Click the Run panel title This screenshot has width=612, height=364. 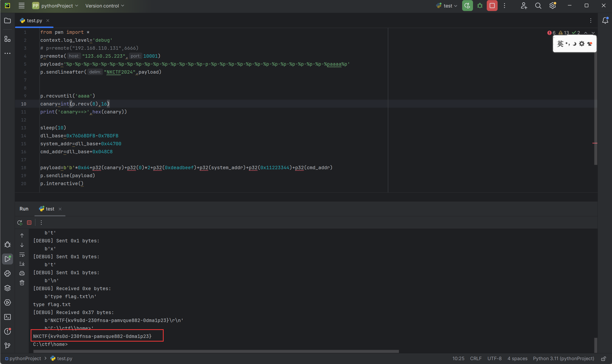[x=24, y=209]
